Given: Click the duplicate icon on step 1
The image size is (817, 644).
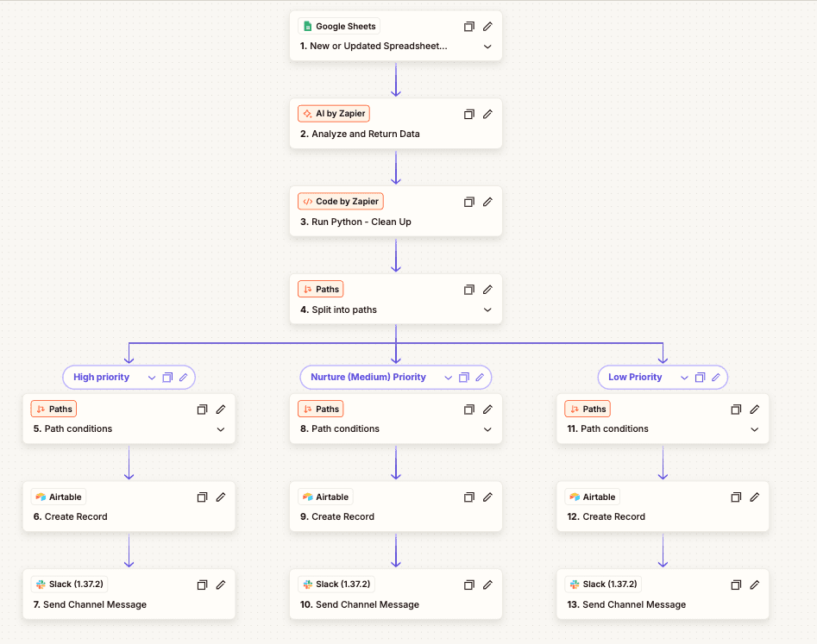Looking at the screenshot, I should [468, 26].
